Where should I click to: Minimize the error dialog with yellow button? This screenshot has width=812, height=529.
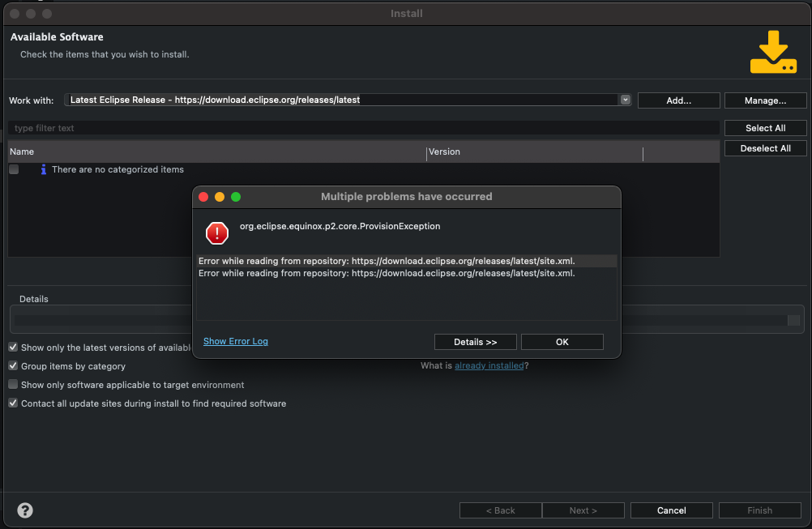220,197
